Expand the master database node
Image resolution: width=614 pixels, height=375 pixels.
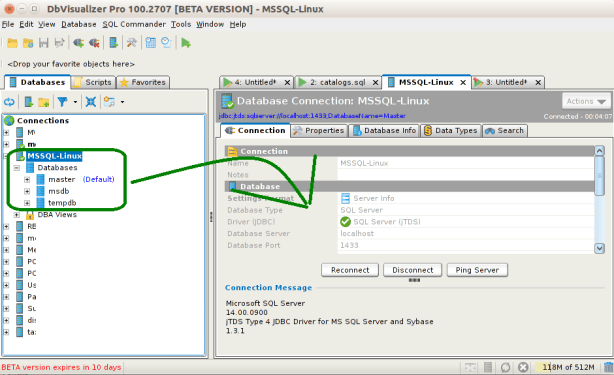click(x=27, y=180)
